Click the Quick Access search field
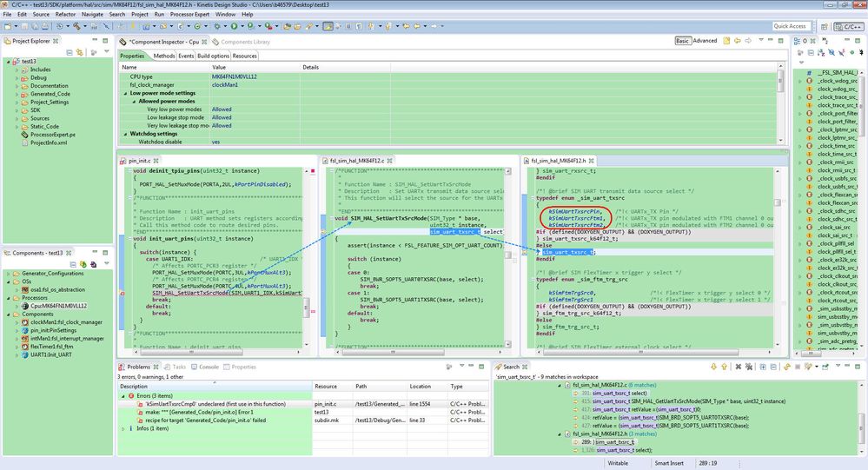This screenshot has height=470, width=868. tap(790, 26)
